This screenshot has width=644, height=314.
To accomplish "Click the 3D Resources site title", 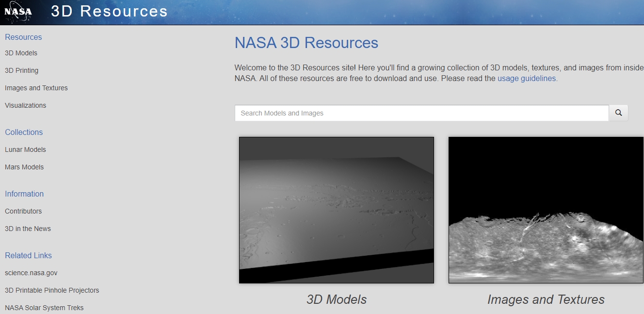I will 109,11.
